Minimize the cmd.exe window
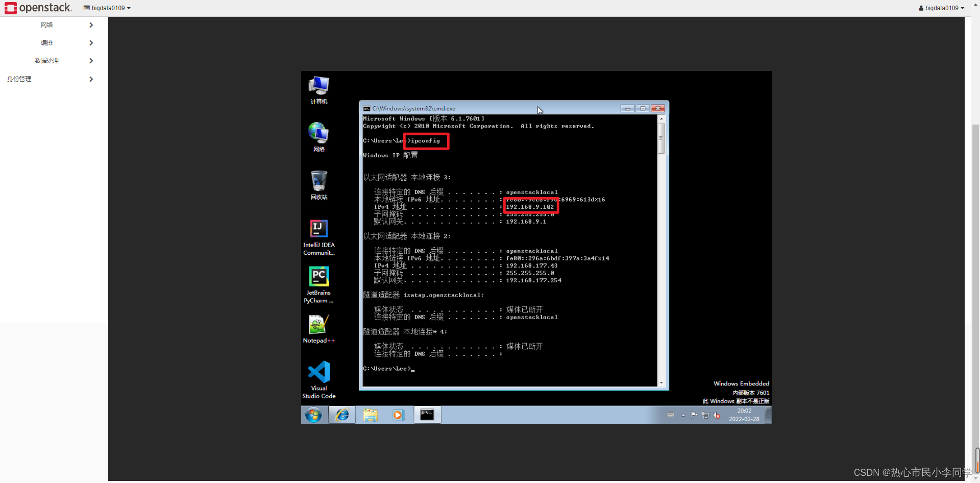Image resolution: width=980 pixels, height=483 pixels. click(x=628, y=108)
